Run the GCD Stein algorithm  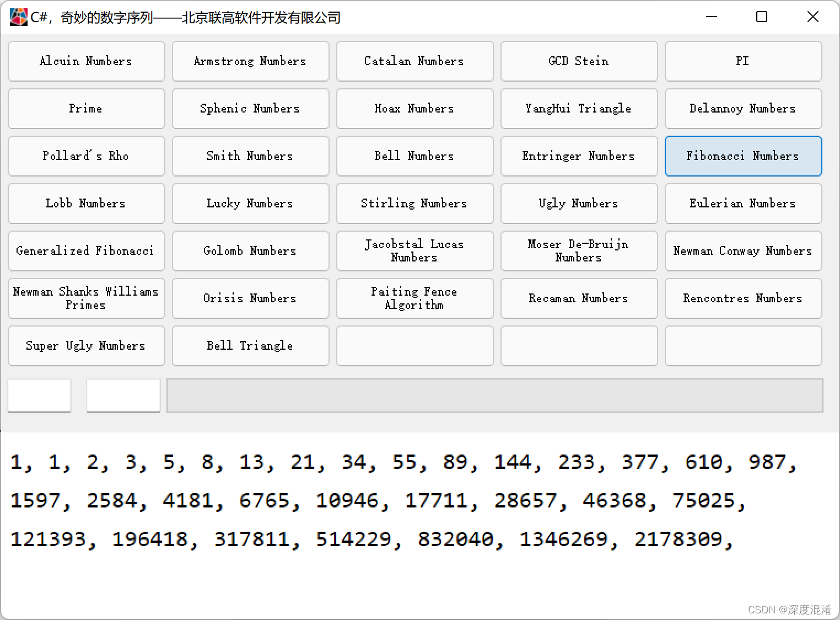(579, 61)
